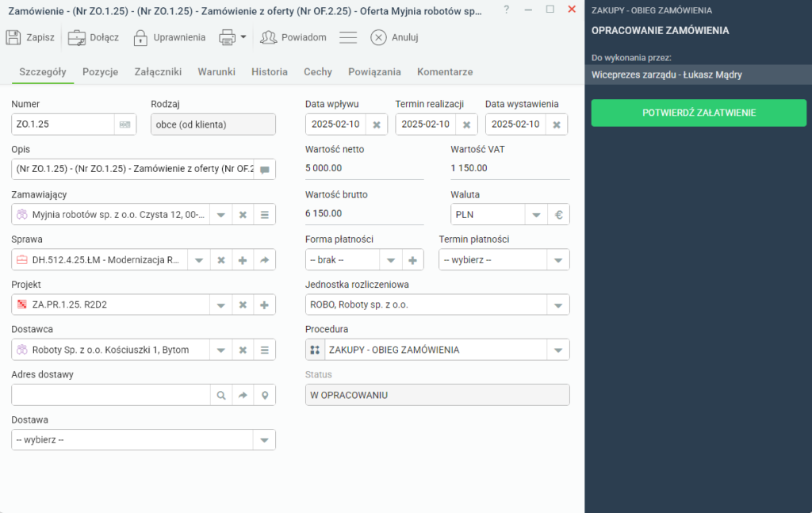The width and height of the screenshot is (812, 513).
Task: Click the Opis text field
Action: coord(133,169)
